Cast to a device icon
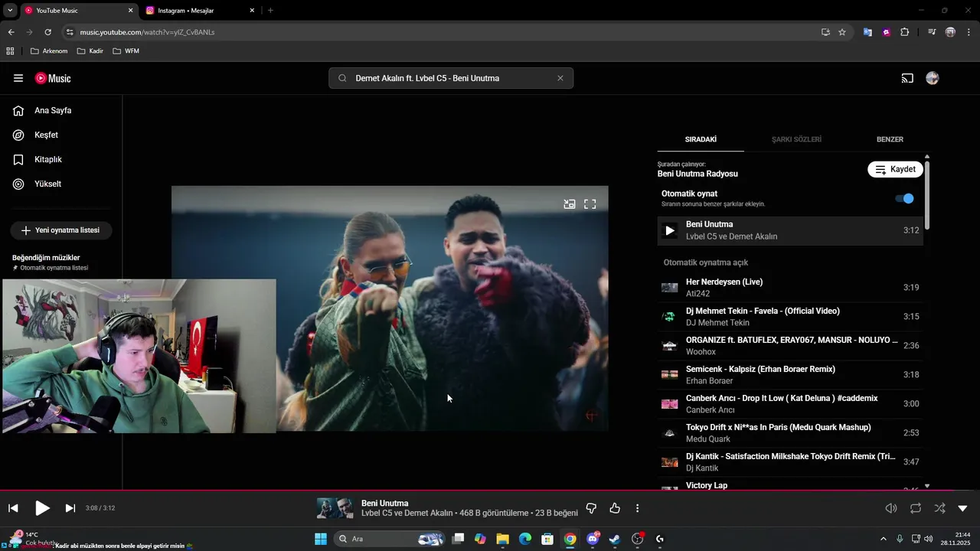The image size is (980, 551). pyautogui.click(x=907, y=78)
